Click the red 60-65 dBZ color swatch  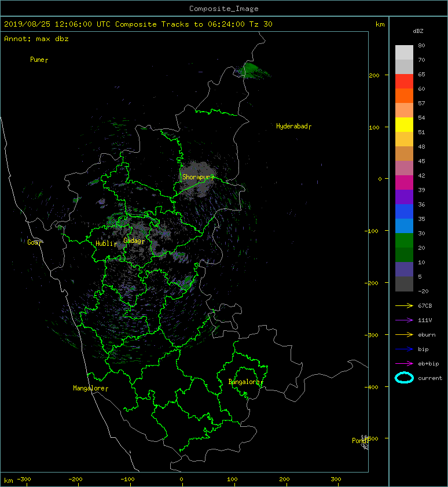point(404,82)
